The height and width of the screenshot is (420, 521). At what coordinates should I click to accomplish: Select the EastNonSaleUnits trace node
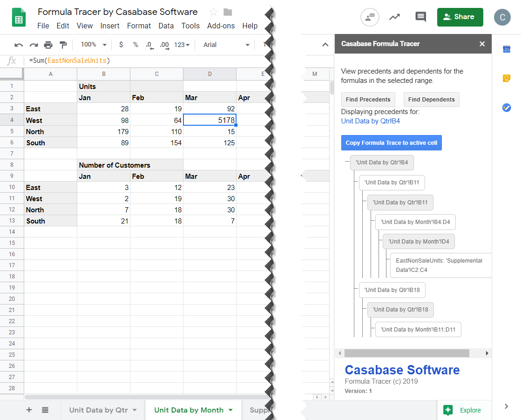pyautogui.click(x=439, y=265)
